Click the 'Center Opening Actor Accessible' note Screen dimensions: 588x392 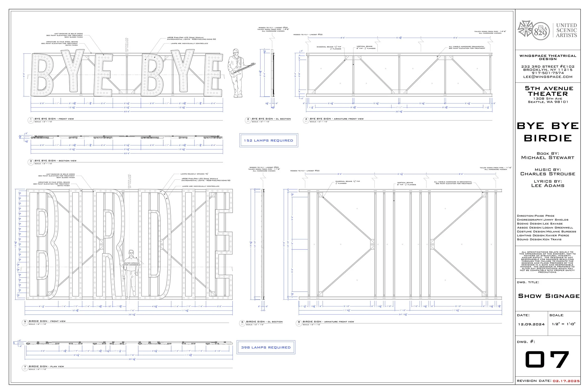pyautogui.click(x=131, y=264)
